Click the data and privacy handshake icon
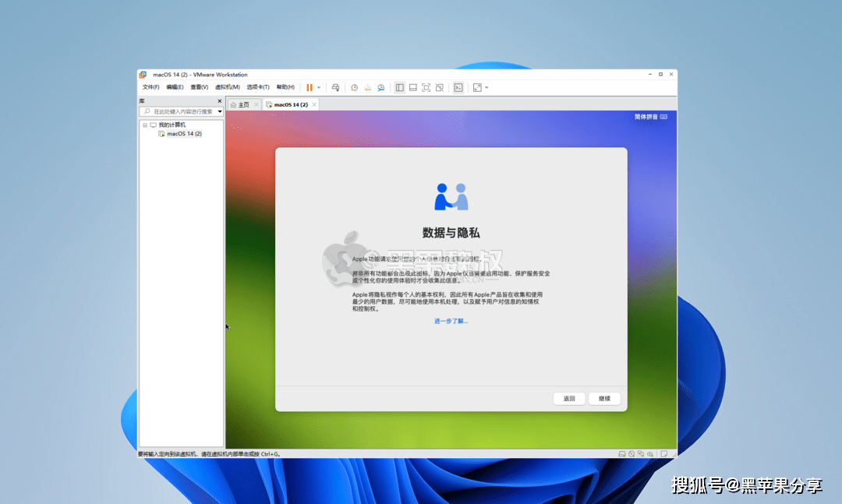The width and height of the screenshot is (842, 504). [451, 196]
